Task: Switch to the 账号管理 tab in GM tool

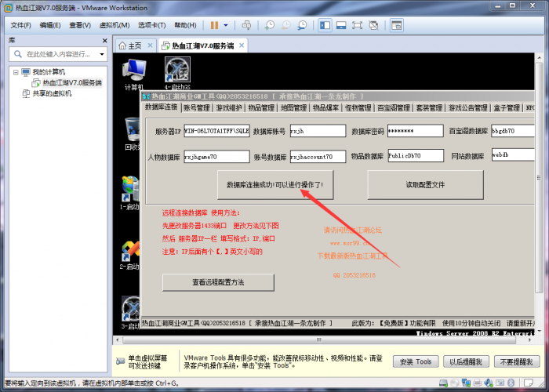Action: (197, 108)
